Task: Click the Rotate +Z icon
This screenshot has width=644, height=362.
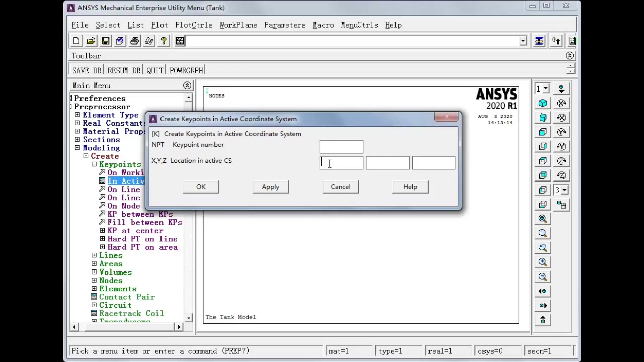Action: tap(561, 175)
